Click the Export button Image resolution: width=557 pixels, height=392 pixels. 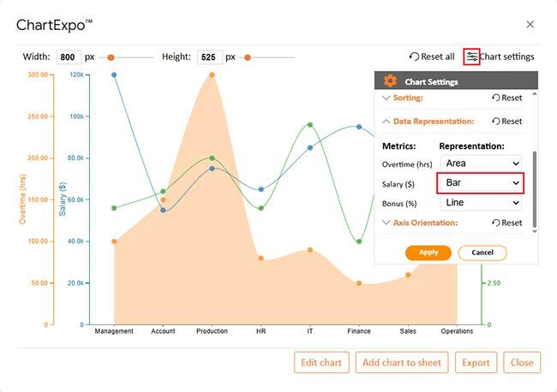pyautogui.click(x=476, y=362)
